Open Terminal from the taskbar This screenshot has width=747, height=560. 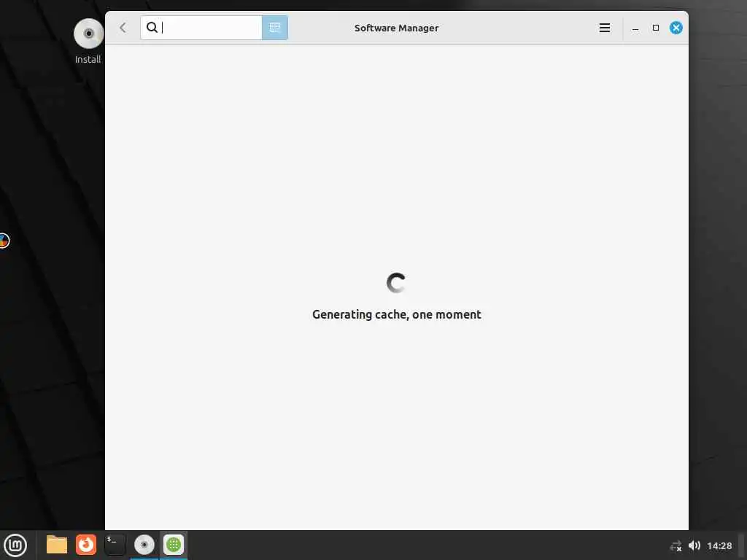[x=115, y=545]
